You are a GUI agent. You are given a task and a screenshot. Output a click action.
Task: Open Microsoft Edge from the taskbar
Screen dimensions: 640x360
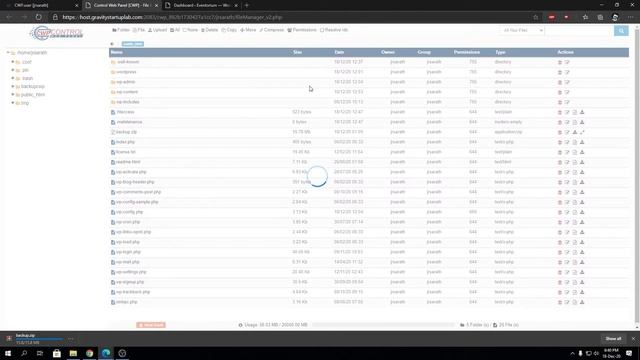coord(106,353)
